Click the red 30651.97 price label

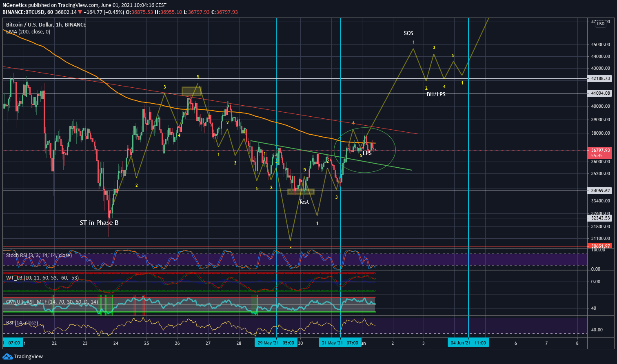601,246
